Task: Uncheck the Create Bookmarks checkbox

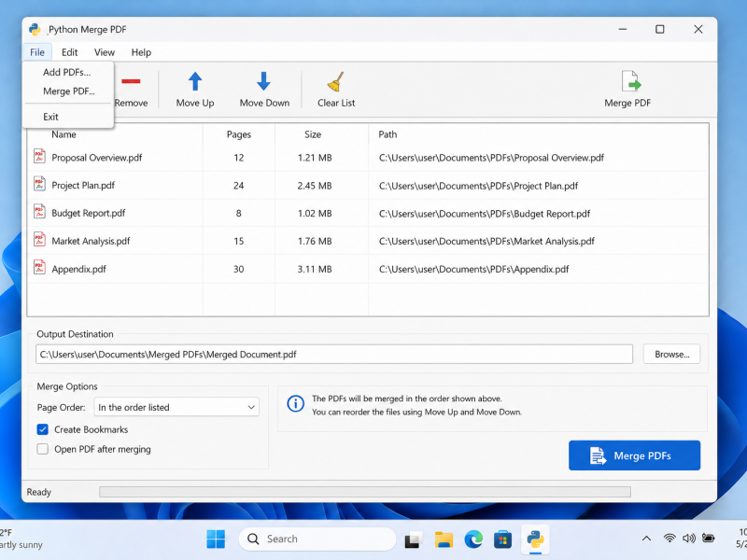Action: point(42,429)
